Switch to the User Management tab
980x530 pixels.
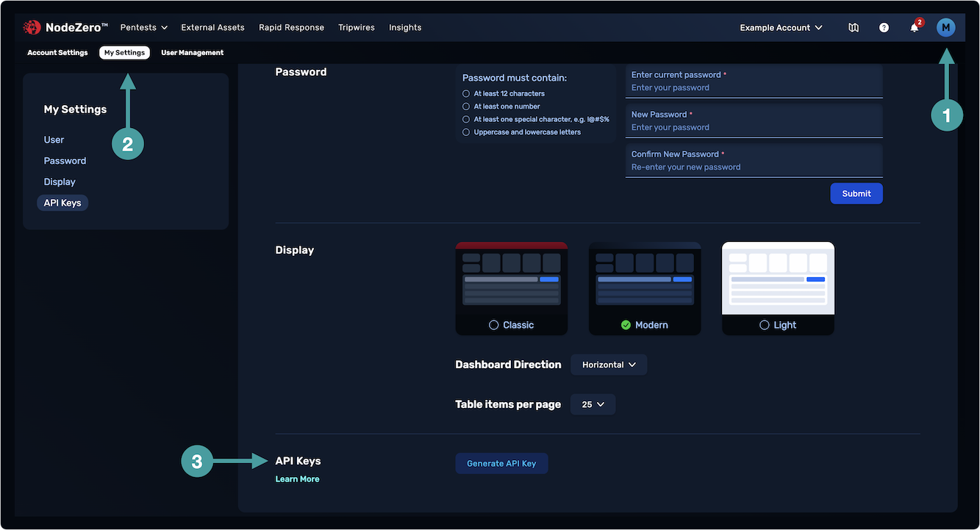click(192, 53)
